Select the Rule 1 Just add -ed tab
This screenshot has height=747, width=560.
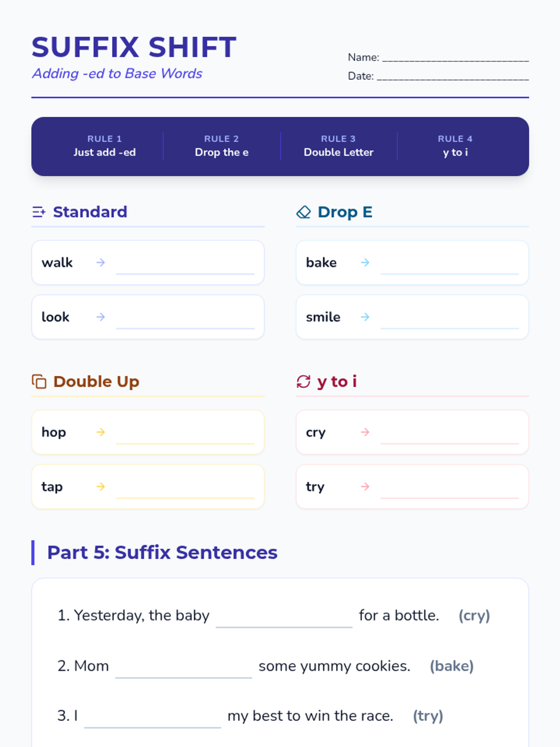pos(105,146)
